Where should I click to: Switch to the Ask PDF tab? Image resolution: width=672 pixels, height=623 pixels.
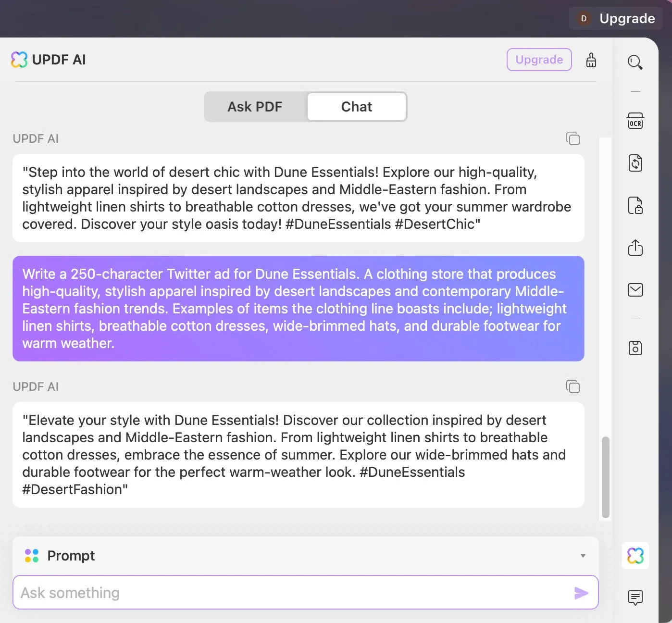255,107
